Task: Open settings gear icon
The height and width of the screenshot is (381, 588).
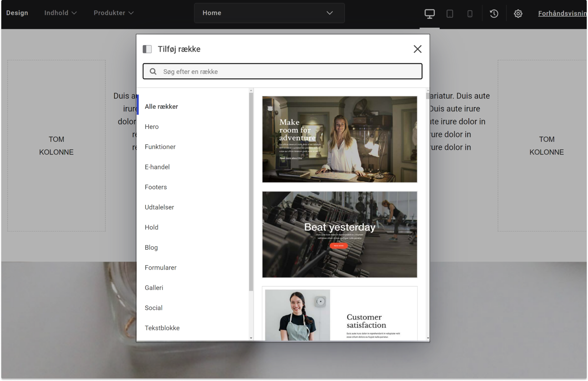Action: pos(518,13)
